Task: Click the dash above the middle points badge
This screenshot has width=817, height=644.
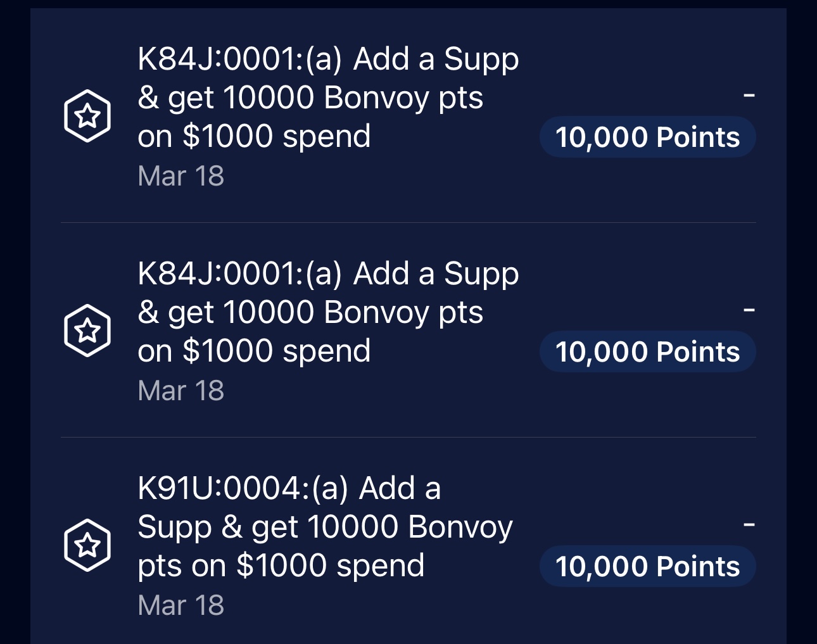Action: [749, 310]
